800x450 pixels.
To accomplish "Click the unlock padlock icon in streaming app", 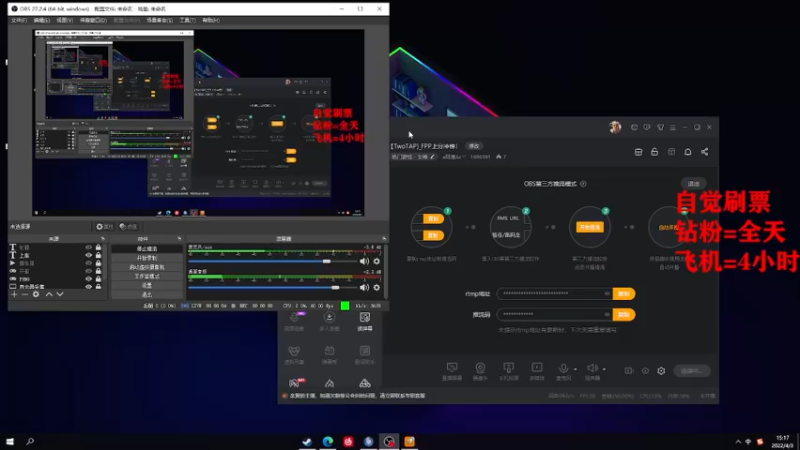I will (x=655, y=152).
